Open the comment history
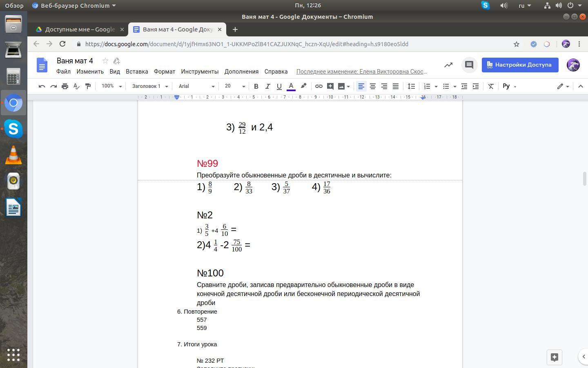The image size is (588, 368). click(x=469, y=65)
